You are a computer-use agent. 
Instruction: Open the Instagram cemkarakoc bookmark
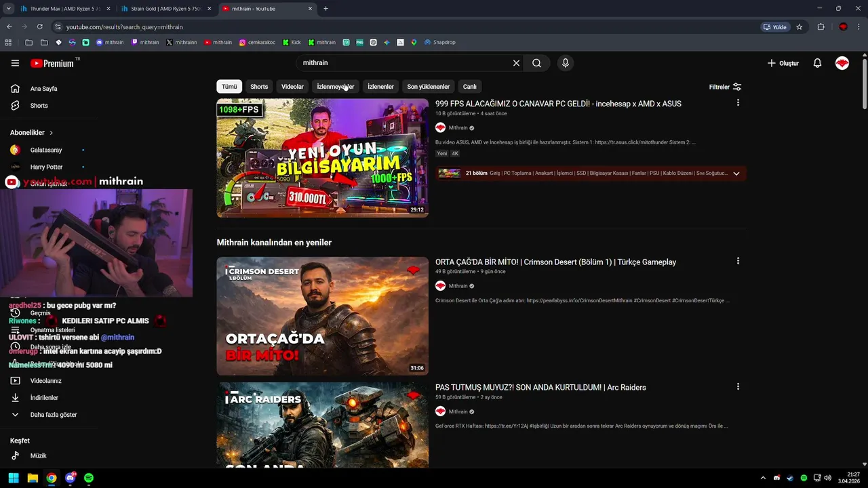click(x=258, y=42)
